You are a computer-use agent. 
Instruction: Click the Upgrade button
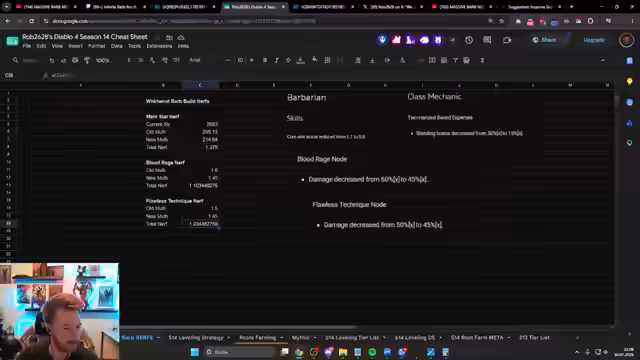point(594,40)
